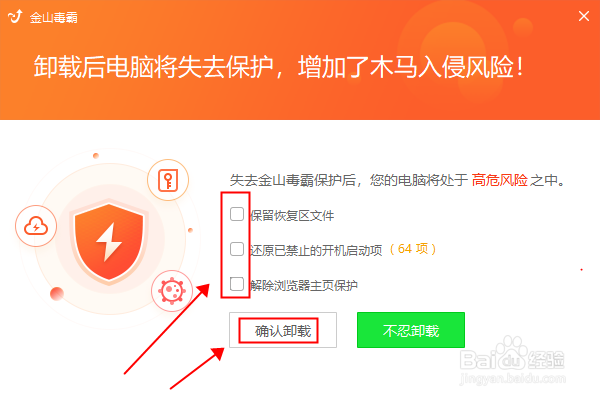Click the orange (64 项) count text
The width and height of the screenshot is (600, 400).
pyautogui.click(x=413, y=249)
